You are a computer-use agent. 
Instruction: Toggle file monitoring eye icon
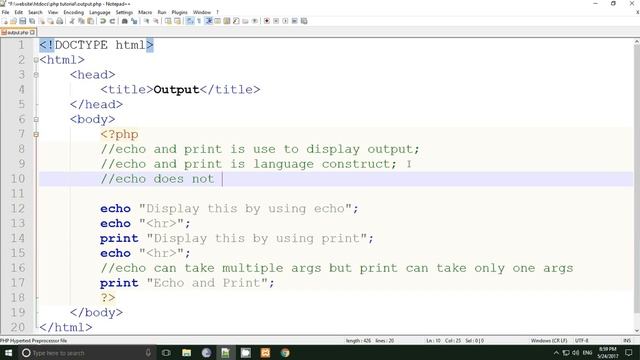pos(255,21)
